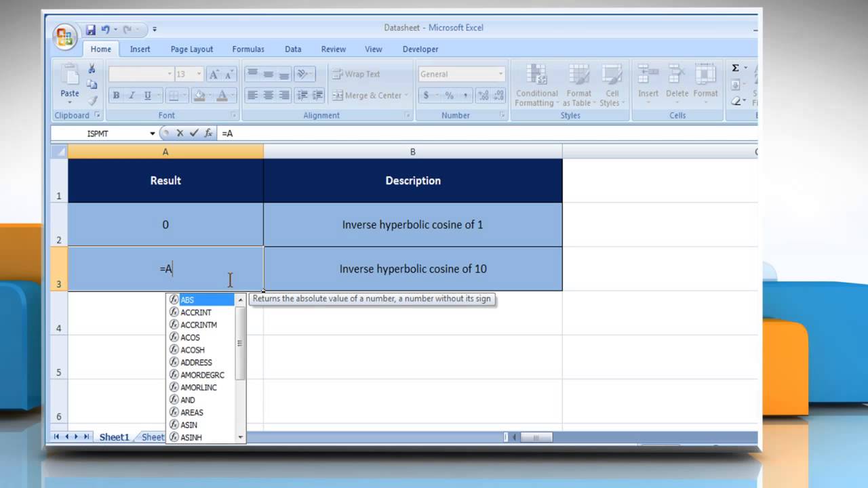The width and height of the screenshot is (868, 488).
Task: Click the Orientation text-angle icon
Action: point(302,74)
